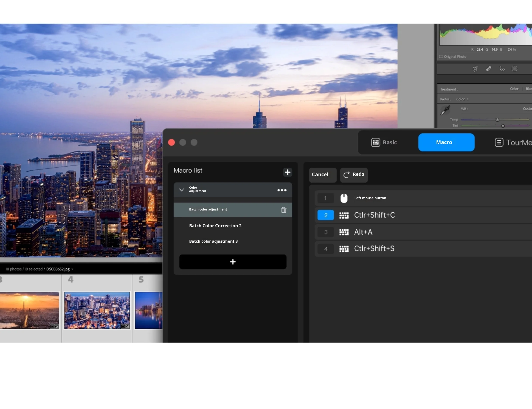Select the crop overlay tool icon
The width and height of the screenshot is (532, 409).
pos(475,69)
